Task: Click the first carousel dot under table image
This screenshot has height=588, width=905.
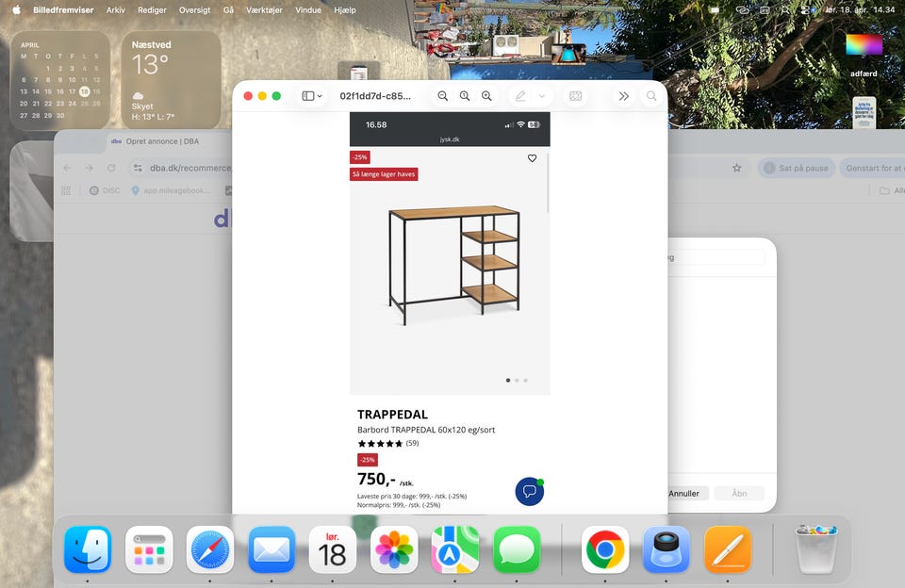Action: click(x=508, y=381)
